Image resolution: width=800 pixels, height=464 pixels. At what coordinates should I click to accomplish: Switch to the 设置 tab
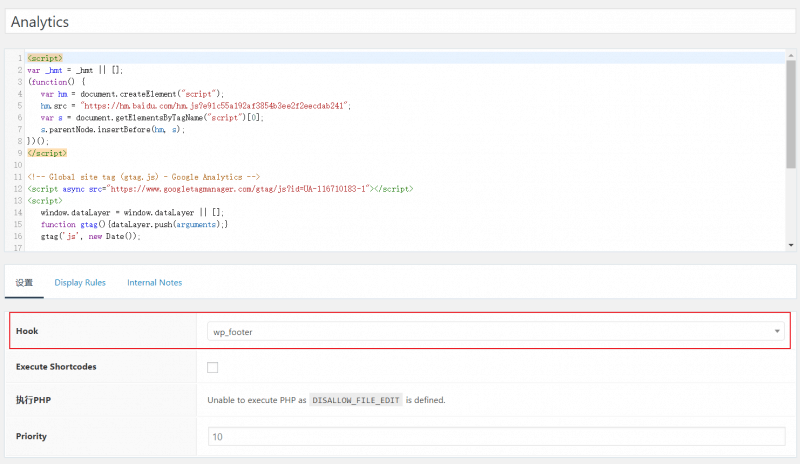click(25, 283)
